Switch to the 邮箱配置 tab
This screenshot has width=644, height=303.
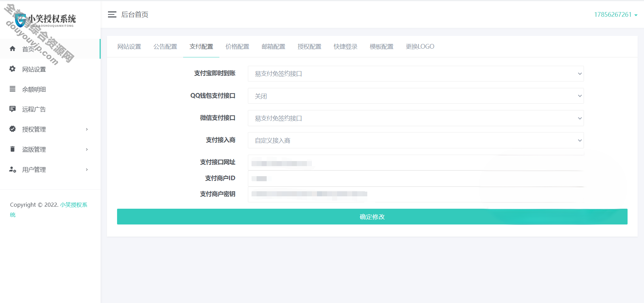[273, 47]
